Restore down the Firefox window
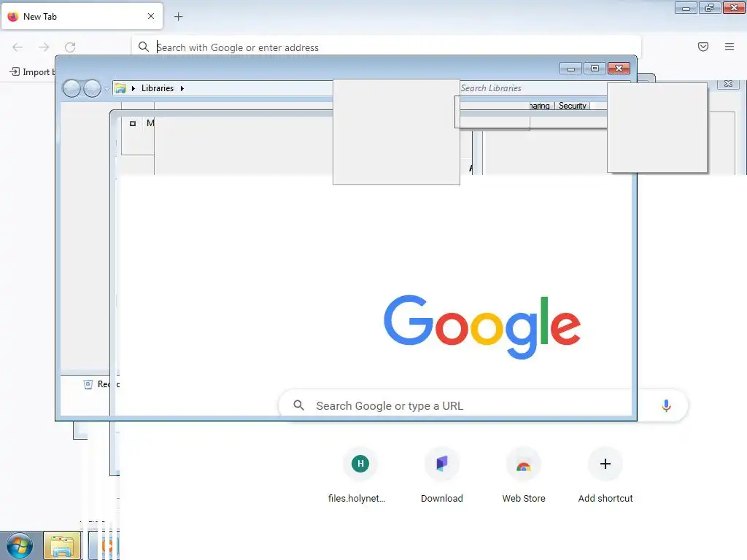The image size is (747, 560). click(710, 7)
